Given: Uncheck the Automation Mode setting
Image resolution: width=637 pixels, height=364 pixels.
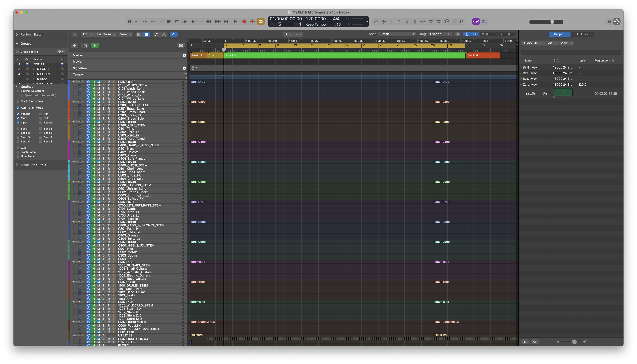Looking at the screenshot, I should click(x=18, y=108).
